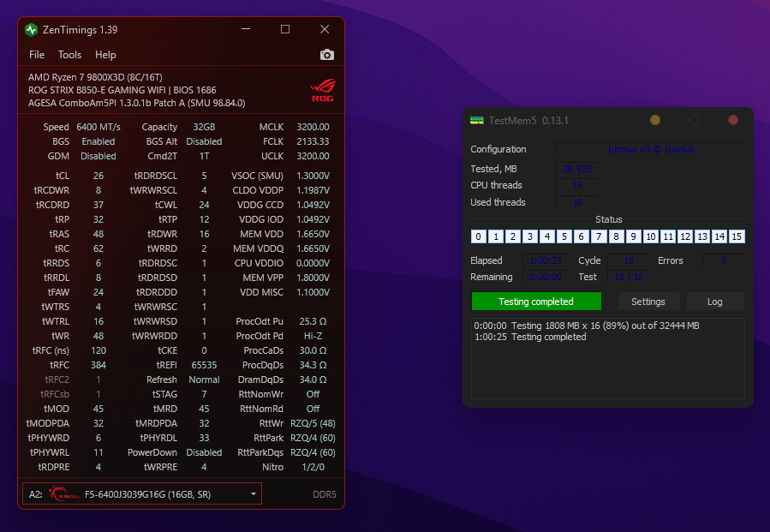Viewport: 770px width, 532px height.
Task: Click thread status box 0
Action: [x=478, y=236]
